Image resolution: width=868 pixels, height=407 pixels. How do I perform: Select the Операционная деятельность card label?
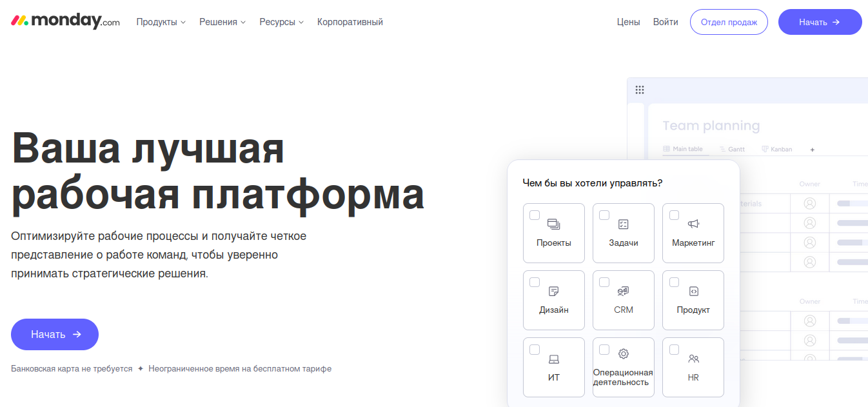tap(623, 377)
